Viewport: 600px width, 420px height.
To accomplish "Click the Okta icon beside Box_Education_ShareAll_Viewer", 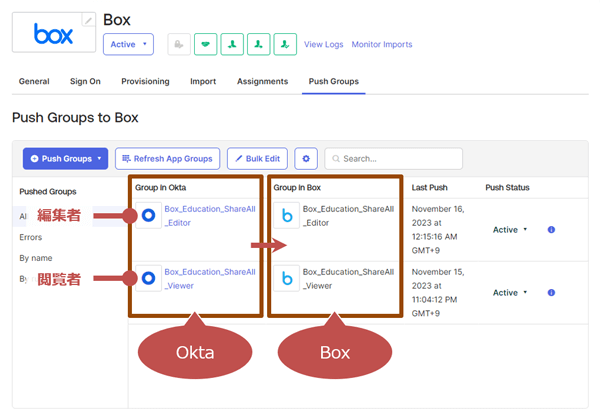I will click(148, 278).
